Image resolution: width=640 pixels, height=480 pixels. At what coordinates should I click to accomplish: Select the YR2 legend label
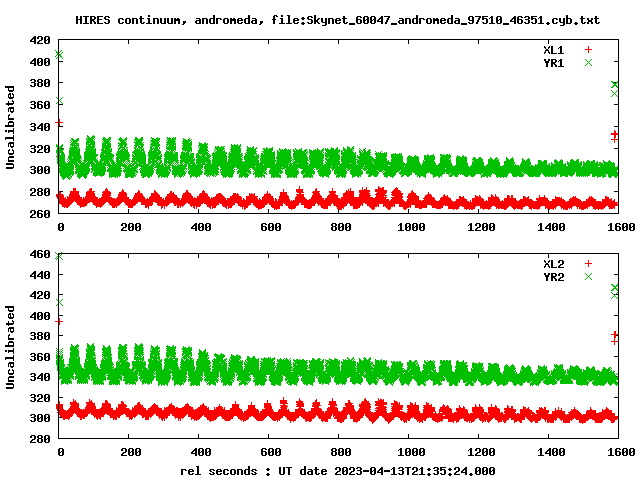tap(553, 277)
